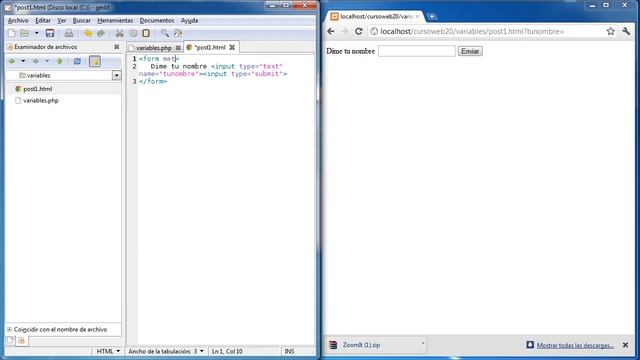Image resolution: width=640 pixels, height=360 pixels.
Task: Open the Ayuda menu
Action: point(189,20)
